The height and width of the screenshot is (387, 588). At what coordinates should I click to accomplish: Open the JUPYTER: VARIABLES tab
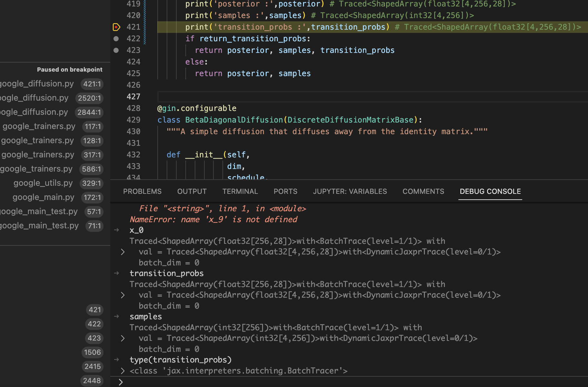[x=350, y=191]
